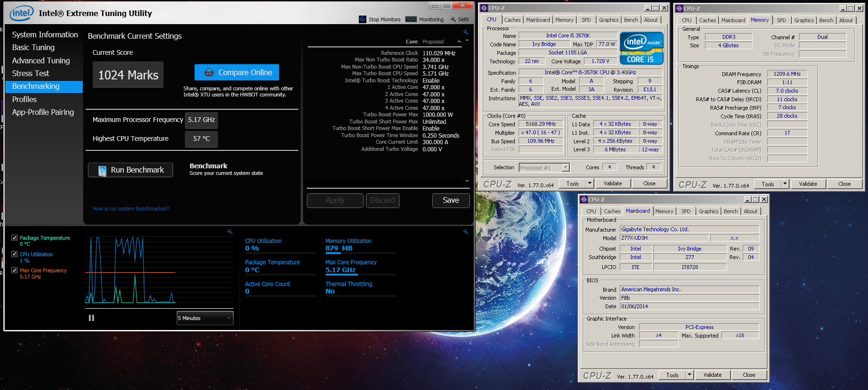Click the 1024 Marks score box
This screenshot has height=390, width=868.
pyautogui.click(x=128, y=75)
